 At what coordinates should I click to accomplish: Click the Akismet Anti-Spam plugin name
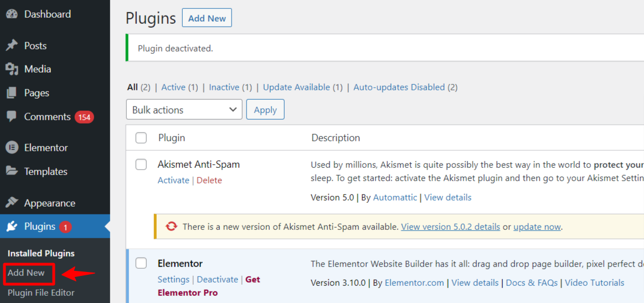click(x=199, y=165)
